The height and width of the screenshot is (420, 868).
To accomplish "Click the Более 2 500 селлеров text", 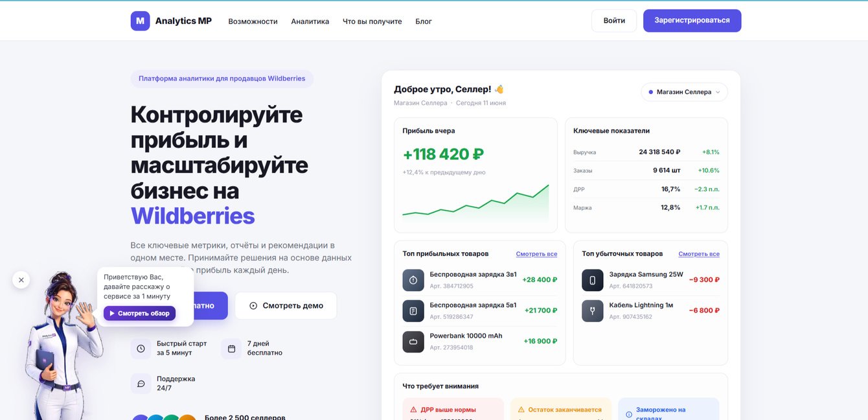I will (245, 417).
